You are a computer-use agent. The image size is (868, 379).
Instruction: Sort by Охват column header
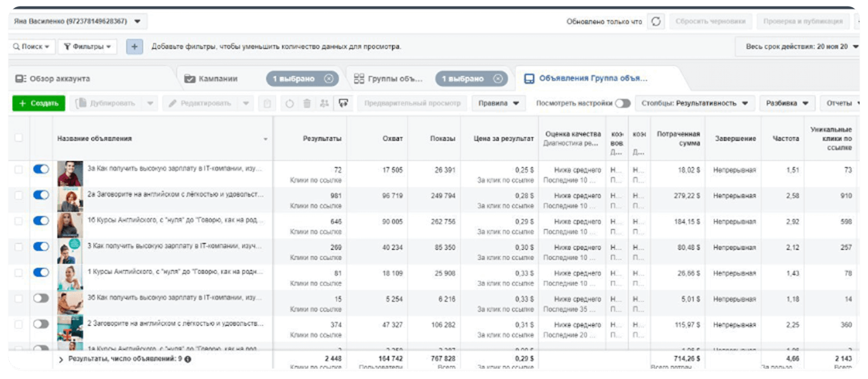click(392, 138)
